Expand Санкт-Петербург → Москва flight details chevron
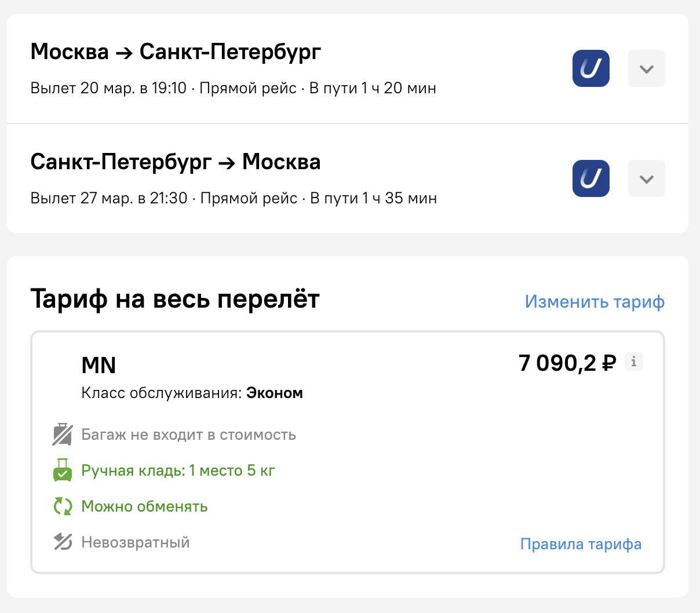700x613 pixels. click(x=647, y=178)
